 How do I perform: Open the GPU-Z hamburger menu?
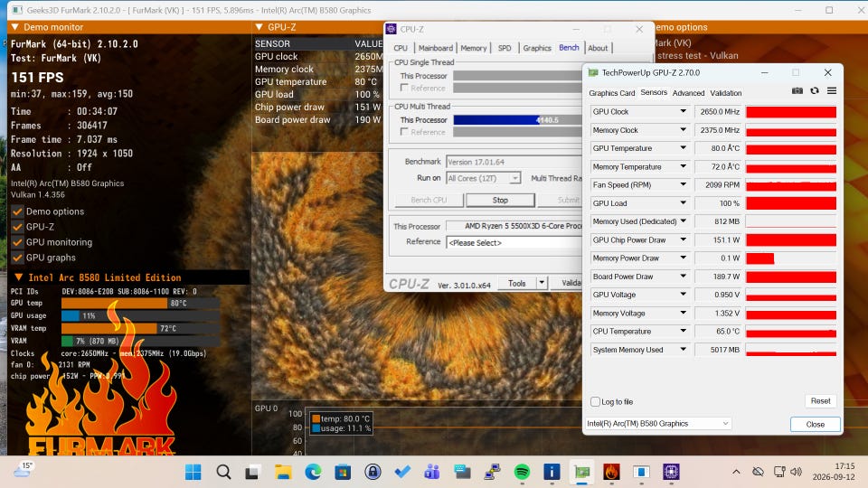coord(832,90)
